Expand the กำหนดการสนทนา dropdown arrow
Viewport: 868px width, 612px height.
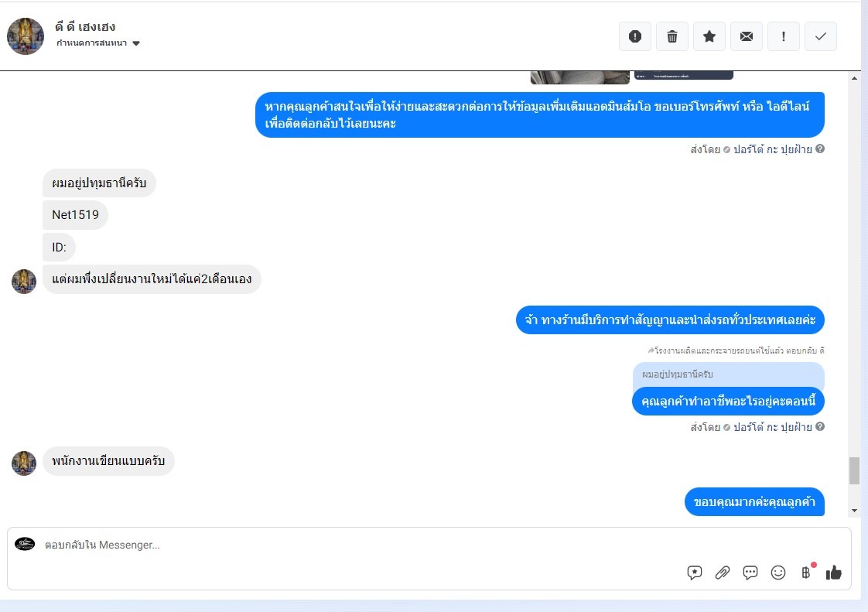(x=136, y=43)
